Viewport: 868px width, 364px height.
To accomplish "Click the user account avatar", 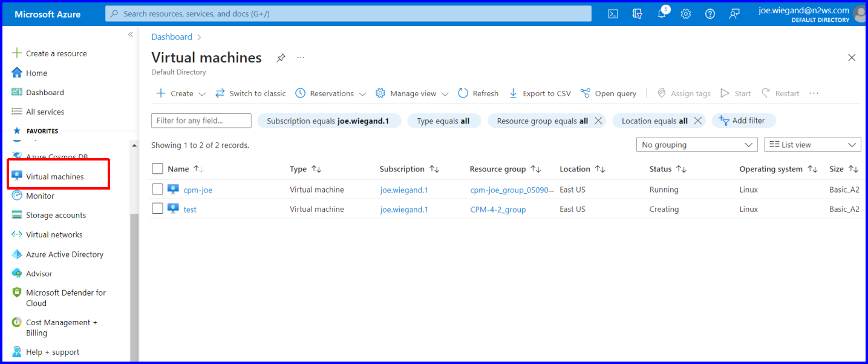I will pos(860,14).
